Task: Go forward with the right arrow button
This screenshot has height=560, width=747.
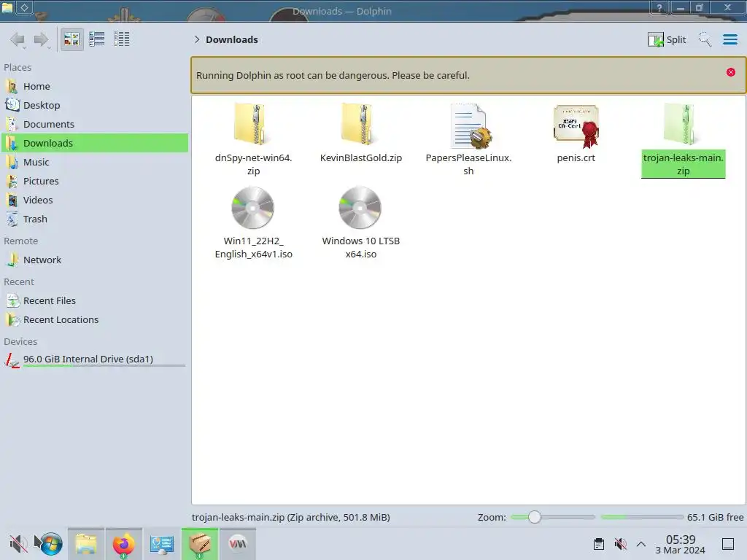Action: pos(41,39)
